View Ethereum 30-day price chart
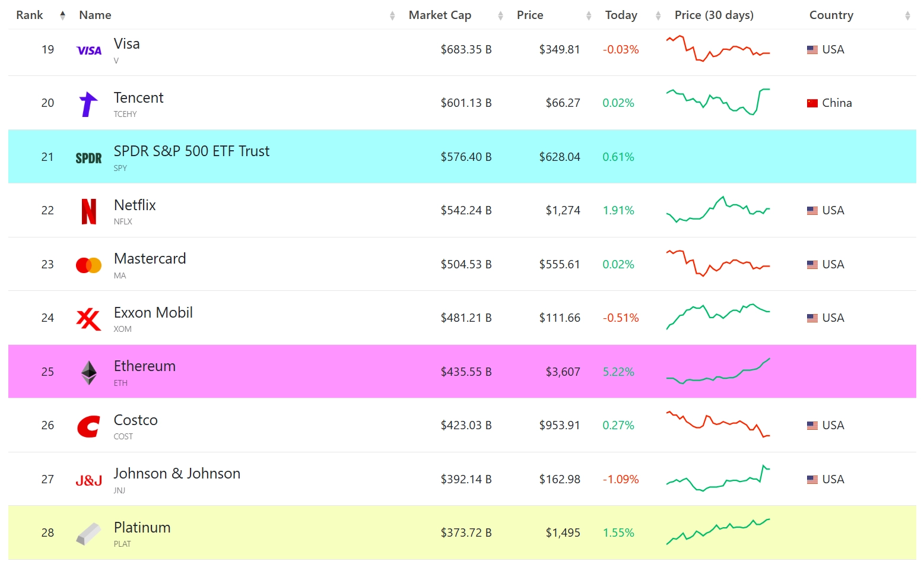Viewport: 924px width, 564px height. point(718,371)
